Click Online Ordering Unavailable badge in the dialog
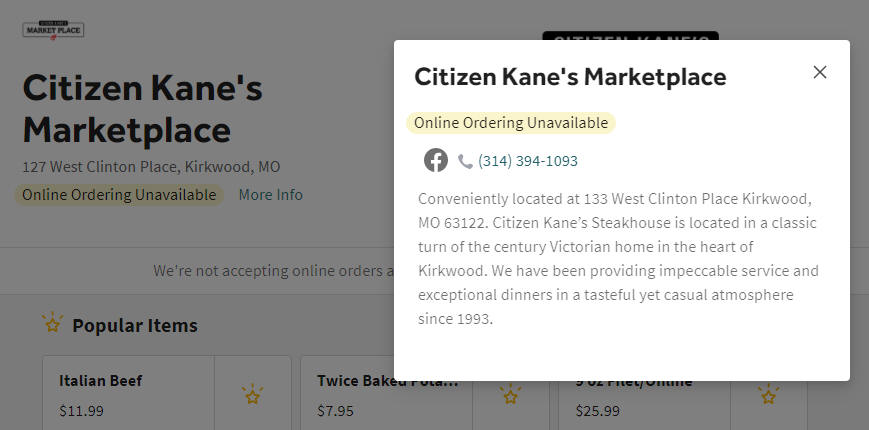This screenshot has width=869, height=430. [x=511, y=123]
